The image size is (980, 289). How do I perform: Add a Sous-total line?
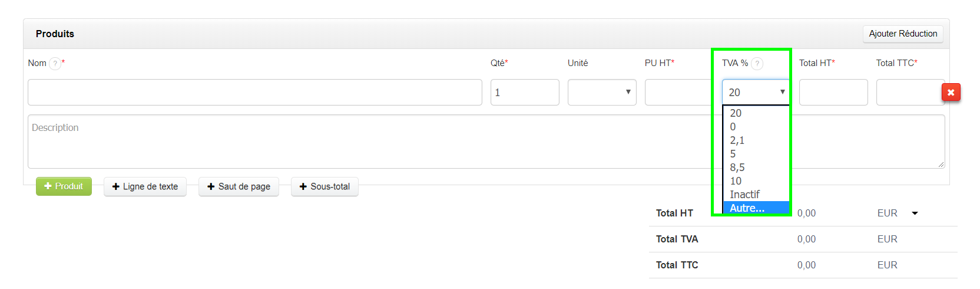(325, 187)
